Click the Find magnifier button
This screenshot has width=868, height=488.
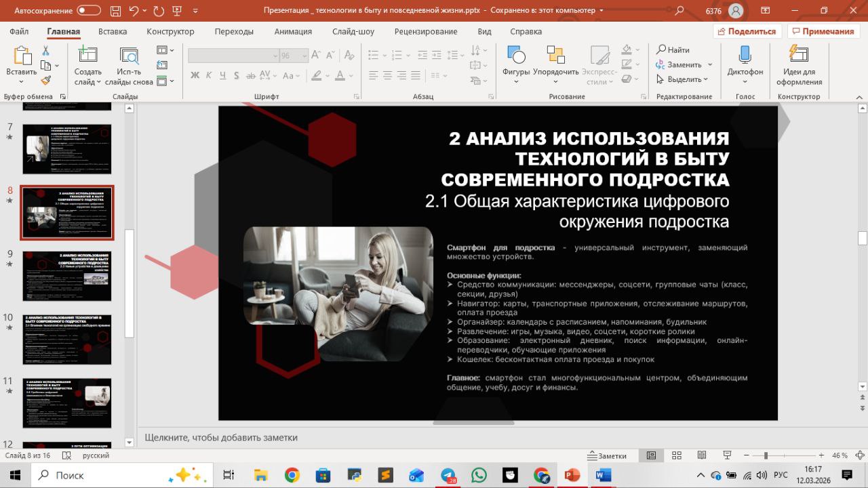673,50
